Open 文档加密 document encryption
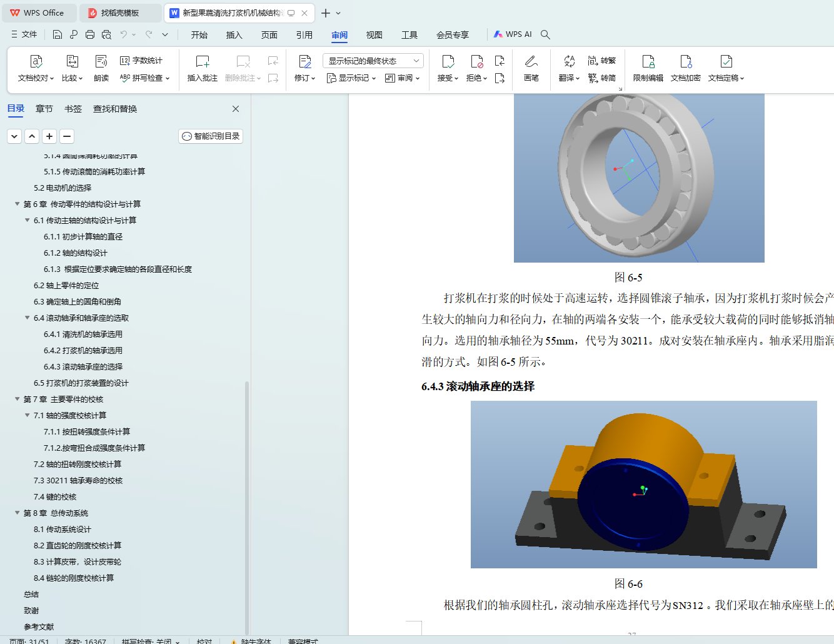This screenshot has height=644, width=834. coord(686,68)
